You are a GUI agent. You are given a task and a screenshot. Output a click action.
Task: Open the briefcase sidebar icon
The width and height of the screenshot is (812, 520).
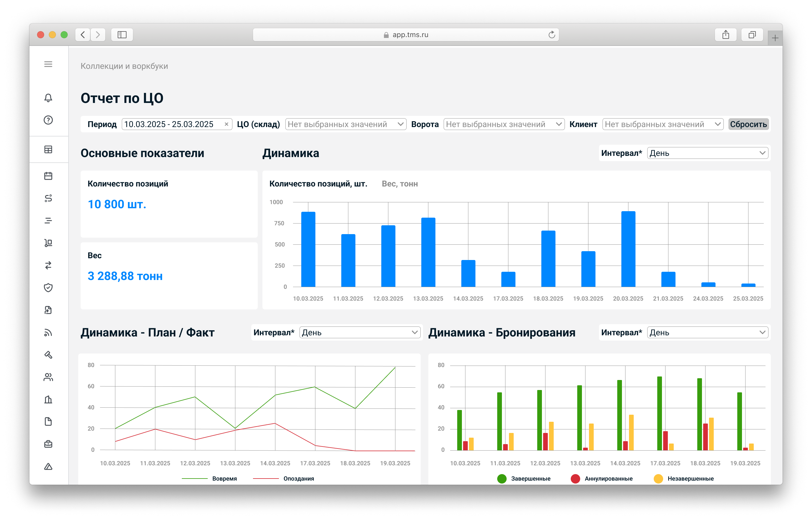click(x=48, y=444)
